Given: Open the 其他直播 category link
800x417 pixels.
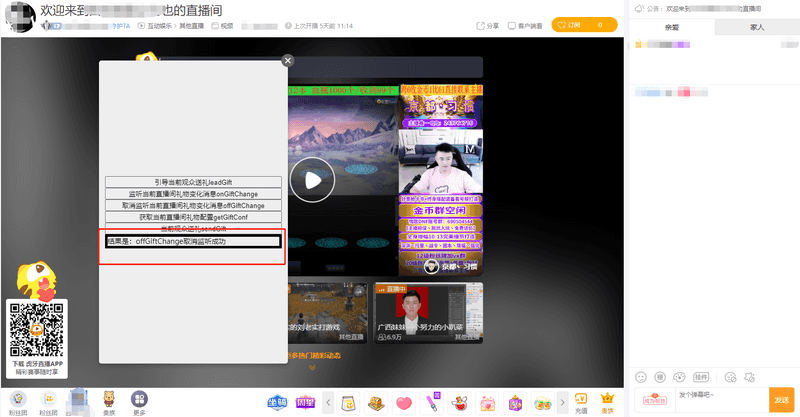Looking at the screenshot, I should [191, 26].
